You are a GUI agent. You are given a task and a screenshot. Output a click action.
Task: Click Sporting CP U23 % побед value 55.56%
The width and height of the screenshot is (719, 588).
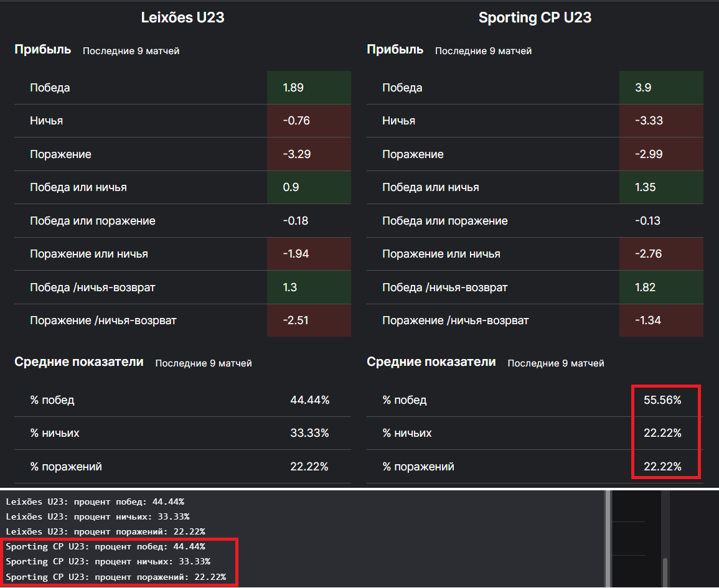pos(662,400)
